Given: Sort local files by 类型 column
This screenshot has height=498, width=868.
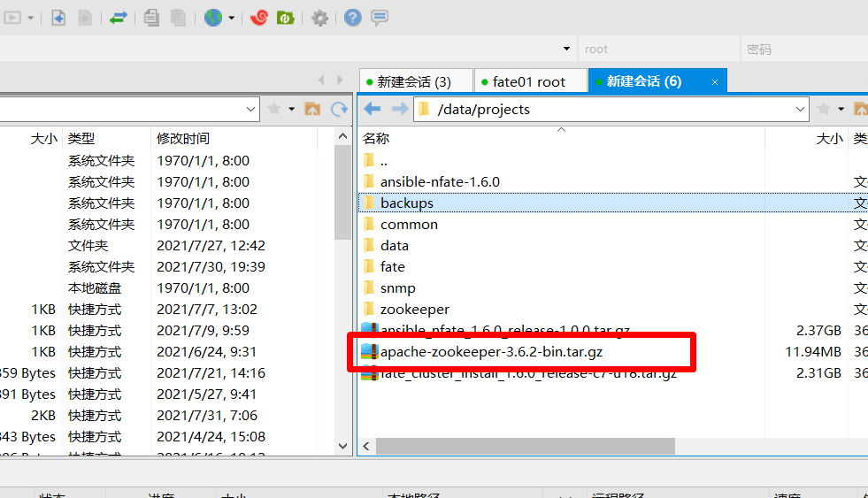Looking at the screenshot, I should pyautogui.click(x=81, y=138).
